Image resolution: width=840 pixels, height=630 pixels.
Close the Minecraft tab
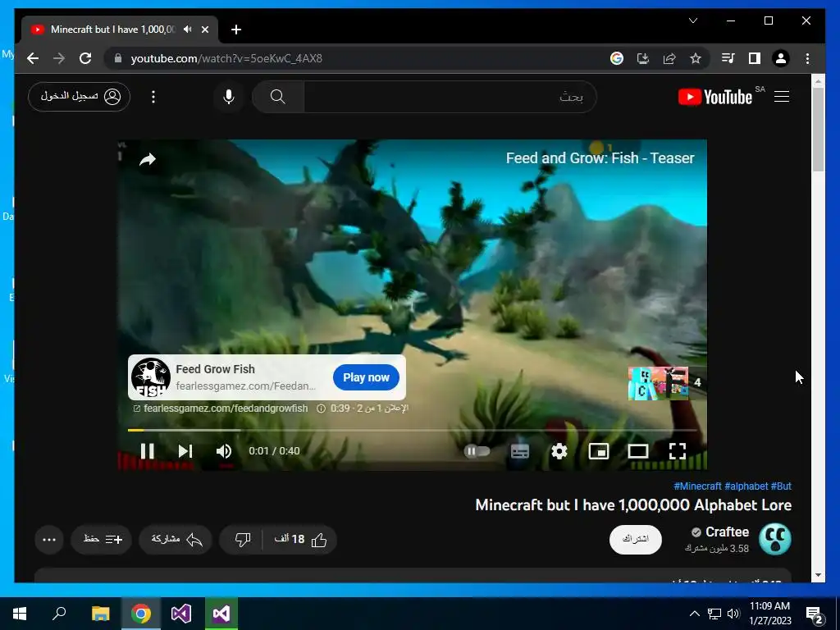point(204,30)
